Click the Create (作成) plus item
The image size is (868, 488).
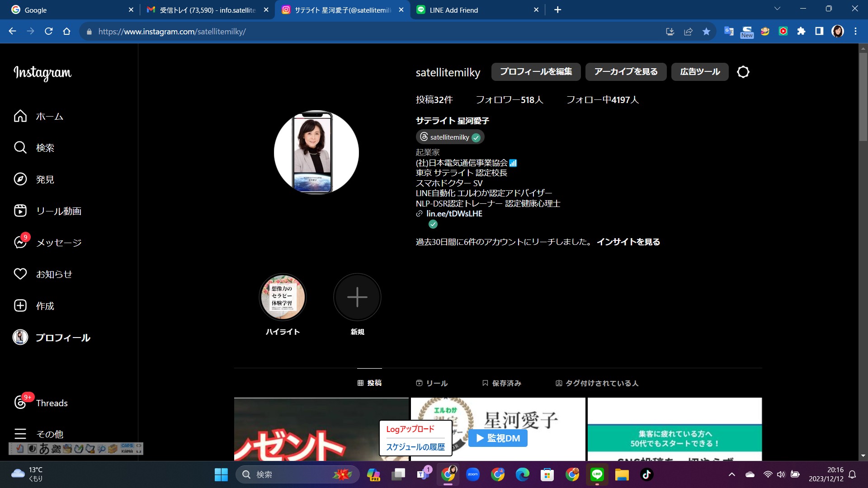pos(34,306)
